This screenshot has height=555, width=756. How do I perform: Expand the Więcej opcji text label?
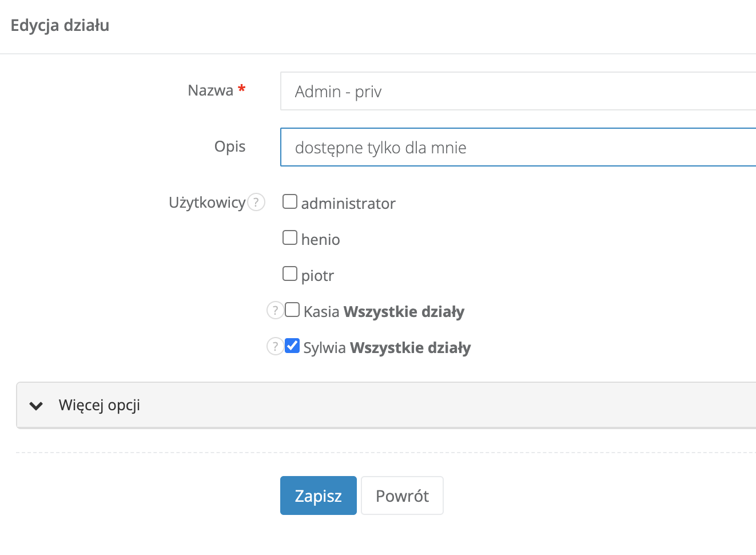[x=100, y=405]
